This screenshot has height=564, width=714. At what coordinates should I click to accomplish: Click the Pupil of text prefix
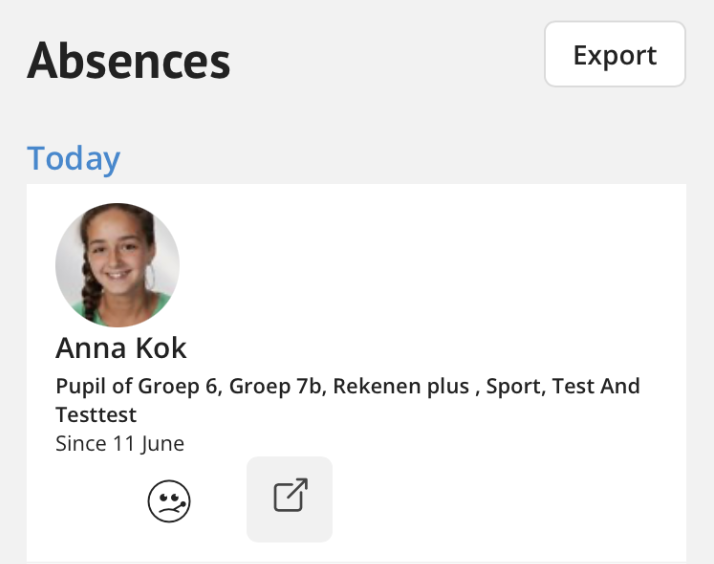tap(93, 386)
